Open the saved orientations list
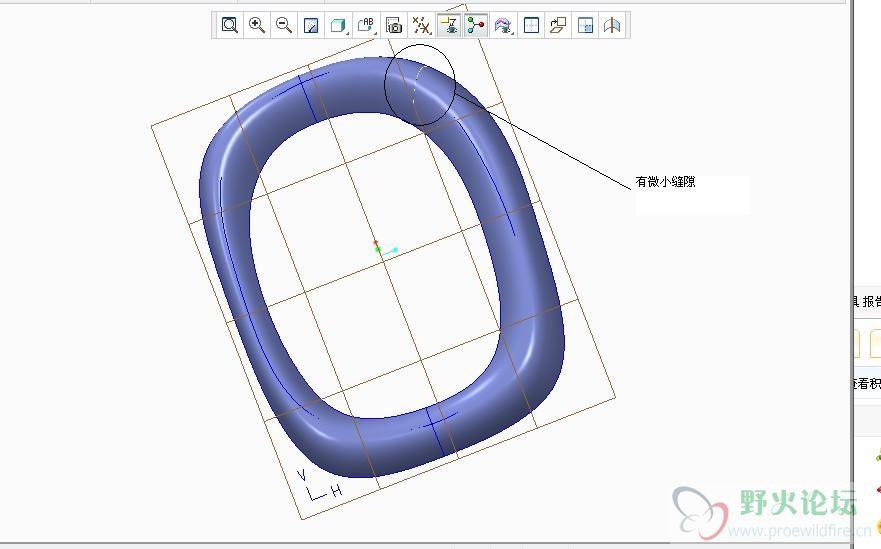The height and width of the screenshot is (549, 881). pyautogui.click(x=366, y=25)
